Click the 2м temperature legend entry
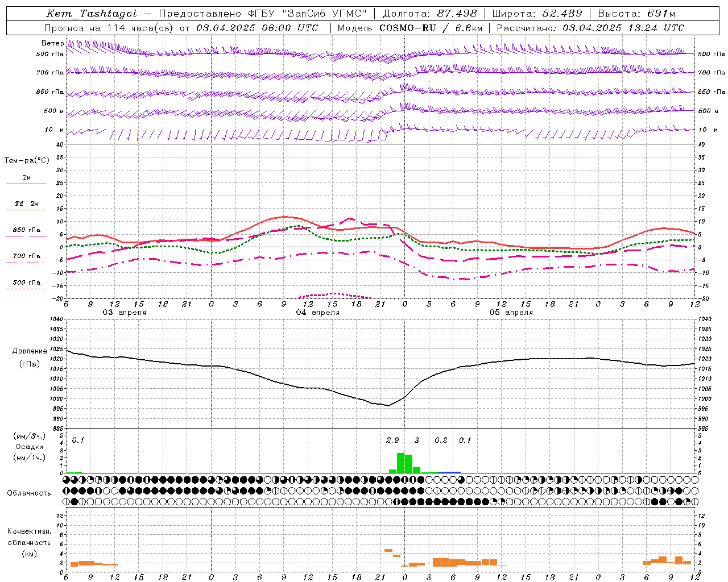 [x=27, y=177]
